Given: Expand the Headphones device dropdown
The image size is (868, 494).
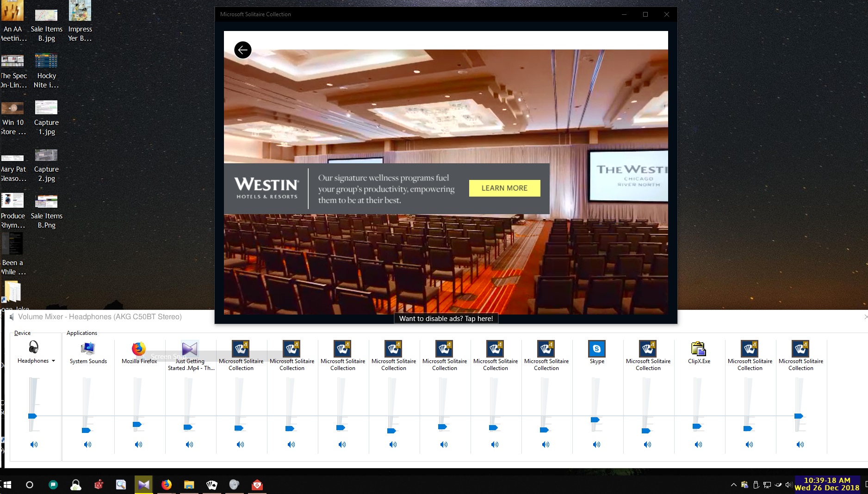Looking at the screenshot, I should pyautogui.click(x=53, y=361).
